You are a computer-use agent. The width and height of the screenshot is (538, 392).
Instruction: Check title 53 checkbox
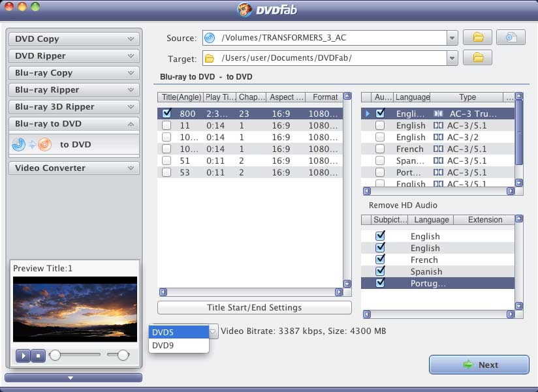point(166,172)
